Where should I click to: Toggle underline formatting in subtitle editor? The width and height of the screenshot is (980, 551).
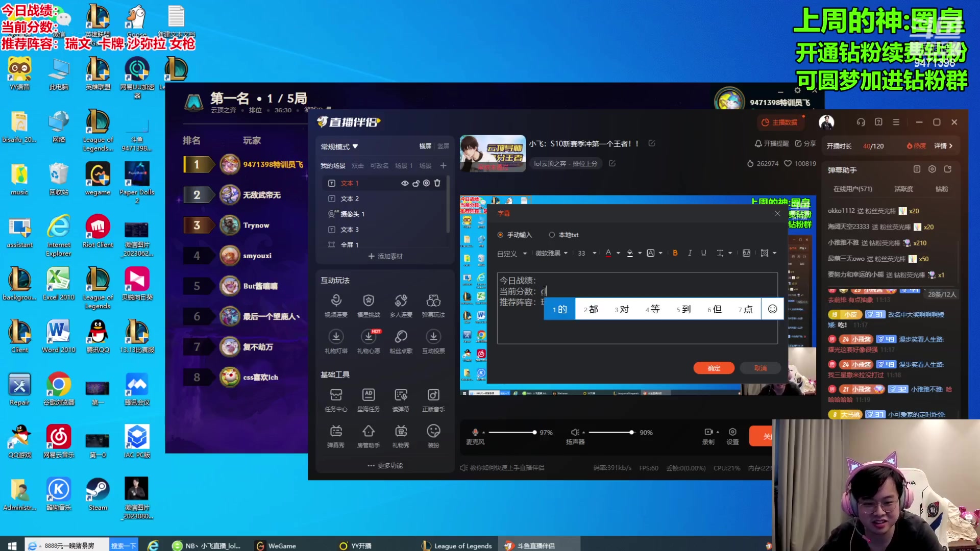[x=704, y=253]
